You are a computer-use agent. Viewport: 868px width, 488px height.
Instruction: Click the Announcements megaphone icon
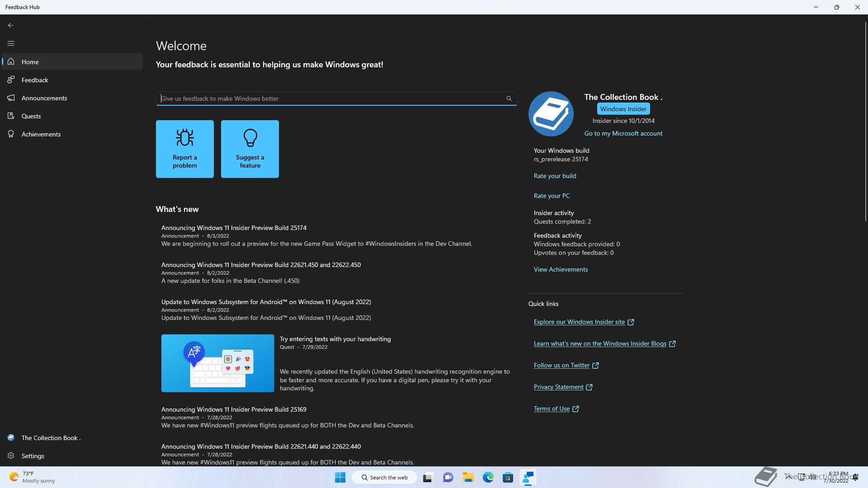tap(11, 98)
